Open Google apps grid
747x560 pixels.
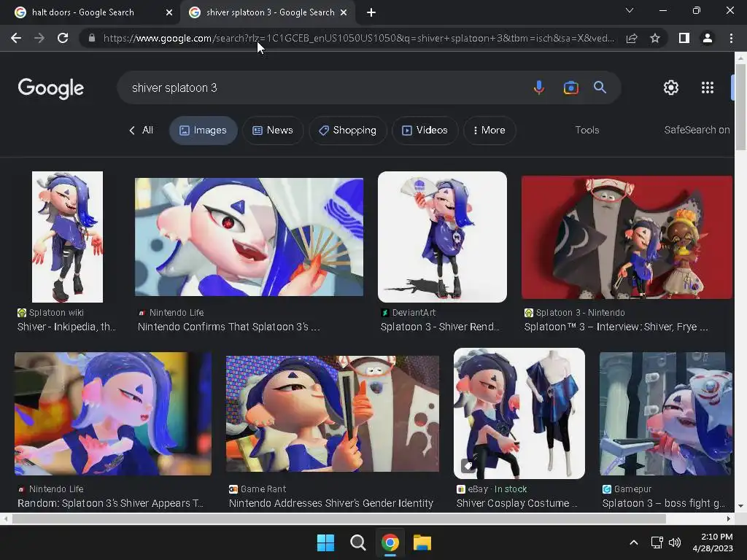[x=708, y=87]
